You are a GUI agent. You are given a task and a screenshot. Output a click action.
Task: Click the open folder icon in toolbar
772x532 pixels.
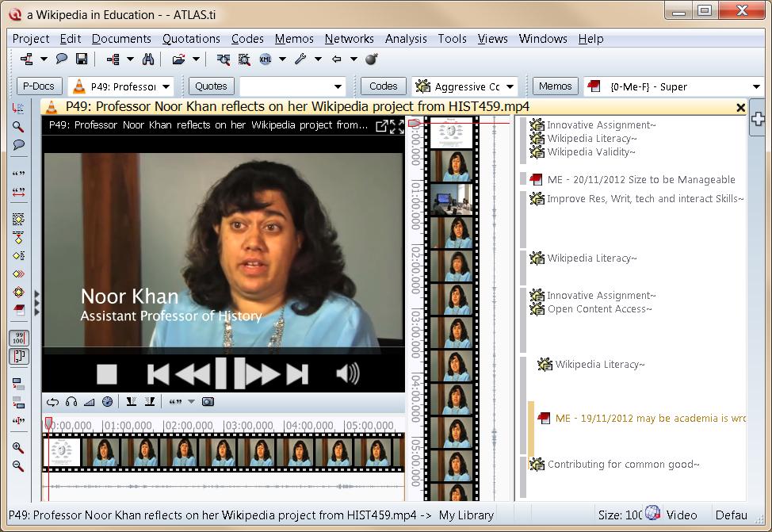pyautogui.click(x=178, y=59)
